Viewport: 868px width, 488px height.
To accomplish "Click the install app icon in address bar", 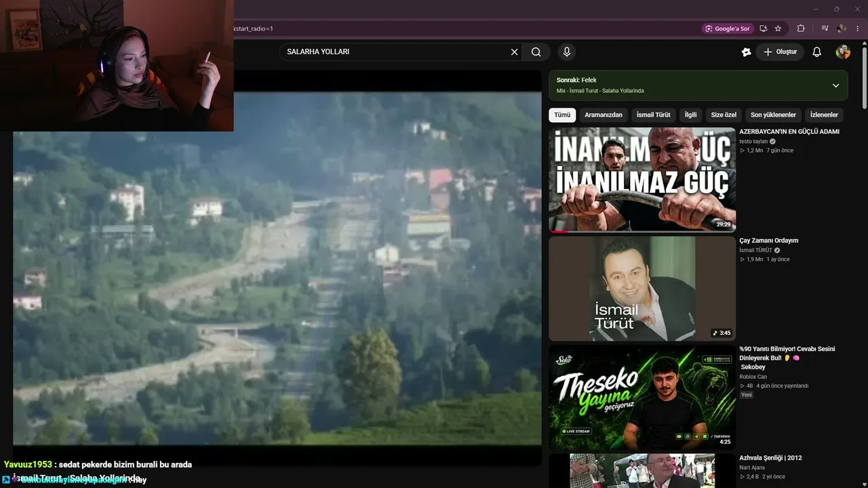I will (x=764, y=28).
